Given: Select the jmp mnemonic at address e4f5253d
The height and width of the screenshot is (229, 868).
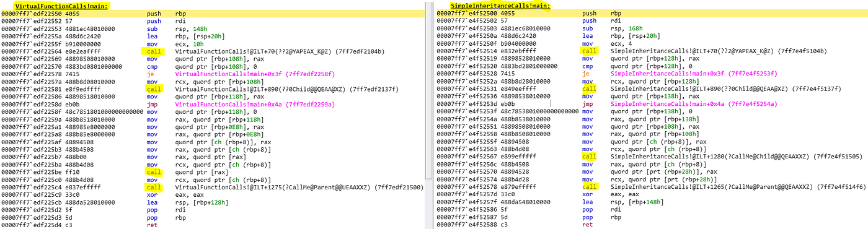Looking at the screenshot, I should 587,104.
